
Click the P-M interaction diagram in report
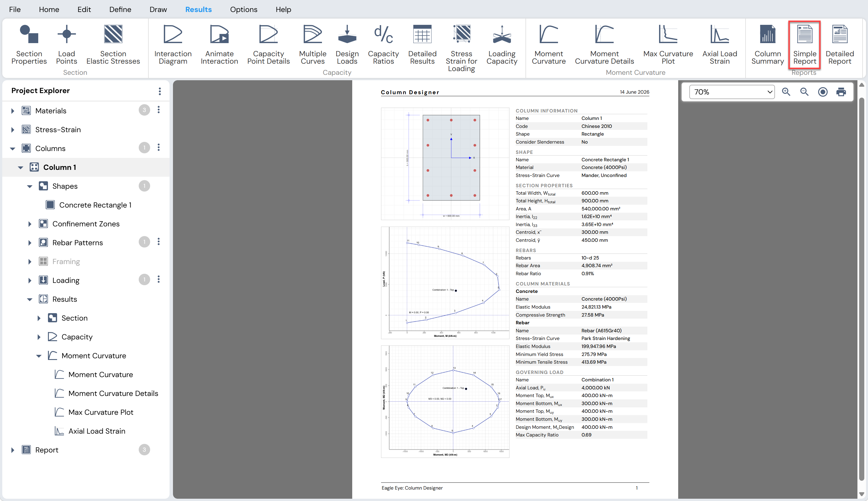[445, 283]
